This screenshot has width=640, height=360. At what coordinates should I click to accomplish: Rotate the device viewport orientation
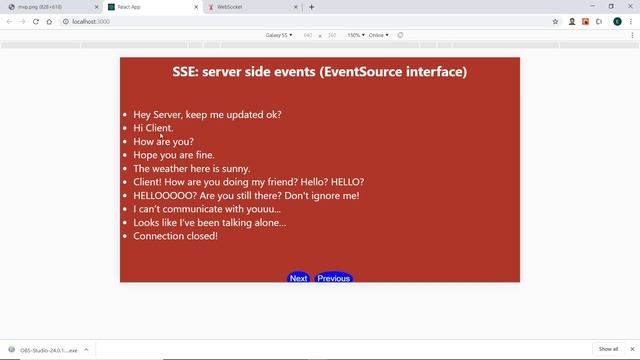click(400, 35)
